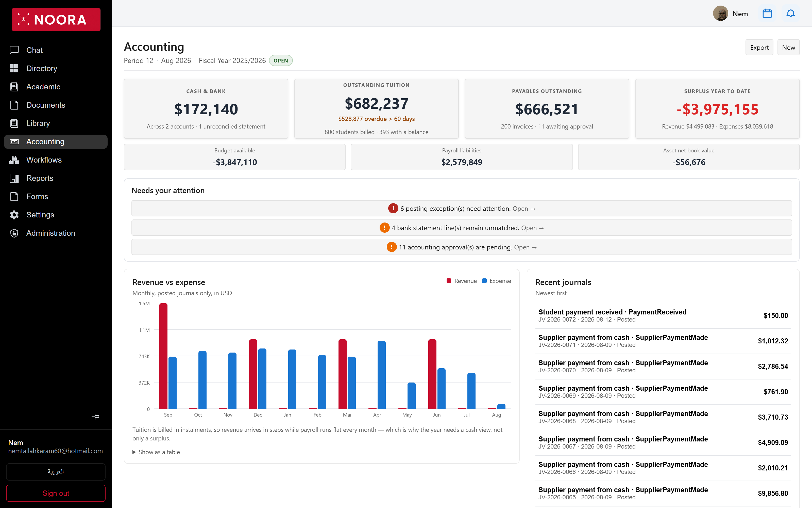The image size is (812, 508).
Task: Click the Export button
Action: click(x=759, y=47)
